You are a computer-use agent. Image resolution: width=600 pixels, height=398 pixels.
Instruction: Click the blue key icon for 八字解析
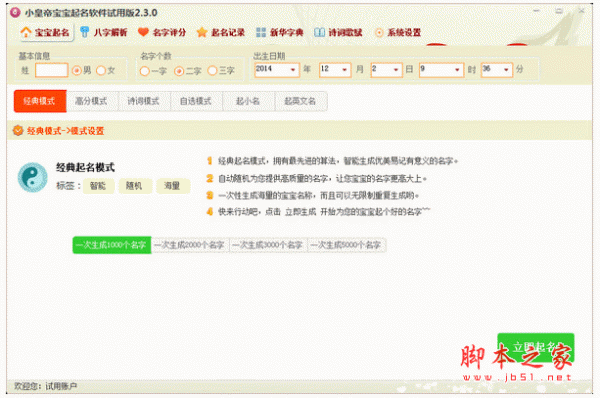click(x=85, y=32)
